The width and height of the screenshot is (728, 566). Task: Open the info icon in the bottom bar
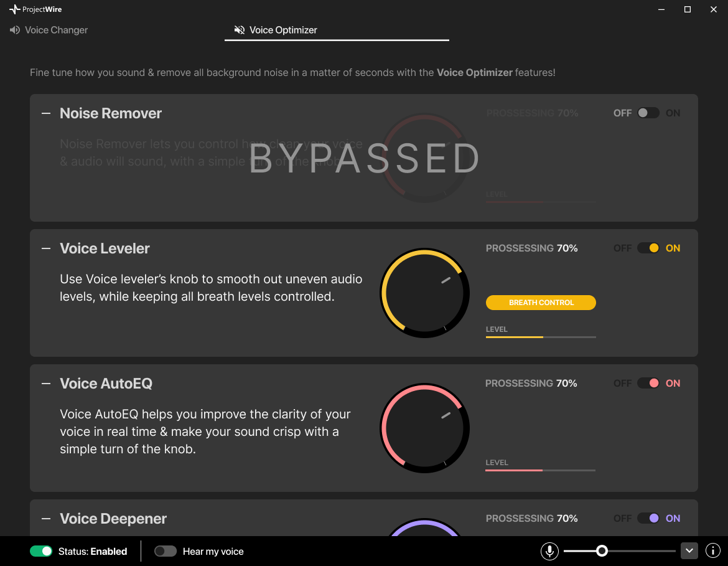[712, 551]
